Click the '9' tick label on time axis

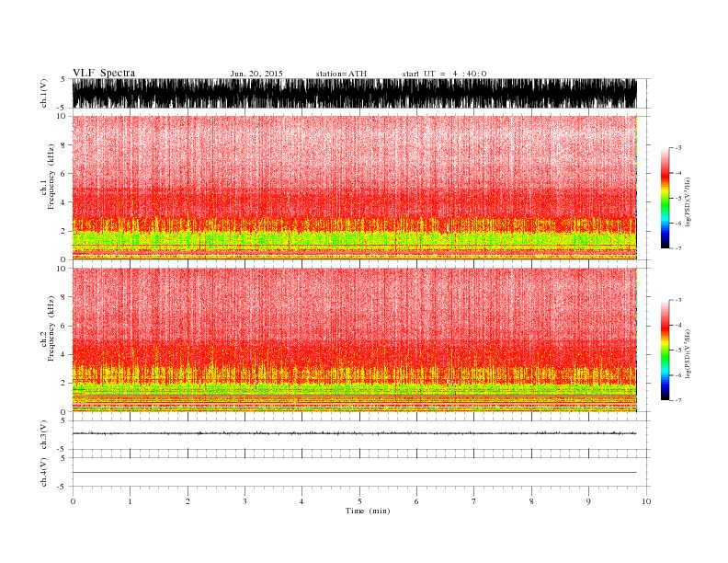coord(588,501)
